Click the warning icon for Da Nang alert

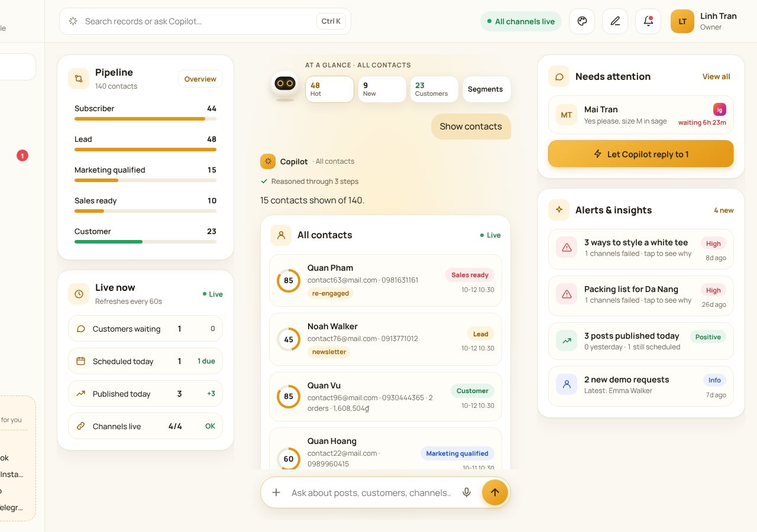[x=567, y=294]
